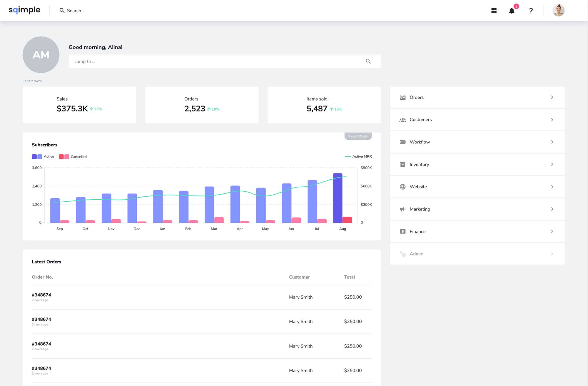Expand the Orders row chevron
Image resolution: width=588 pixels, height=386 pixels.
point(552,97)
